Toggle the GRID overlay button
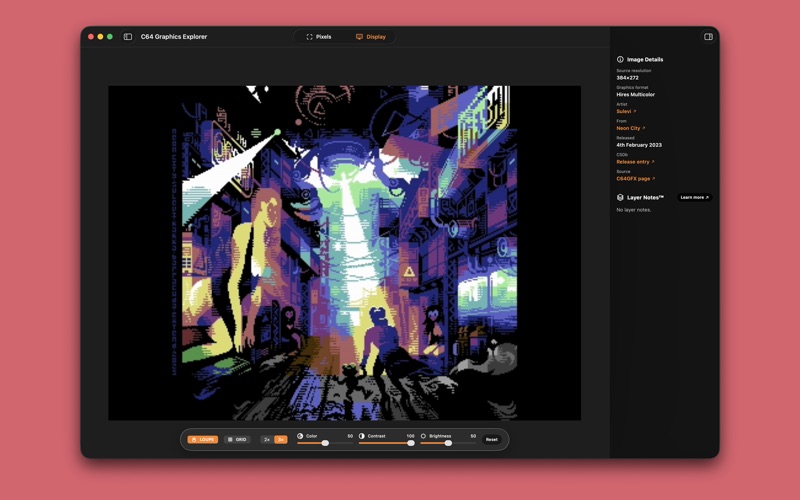Viewport: 800px width, 500px height. [237, 440]
